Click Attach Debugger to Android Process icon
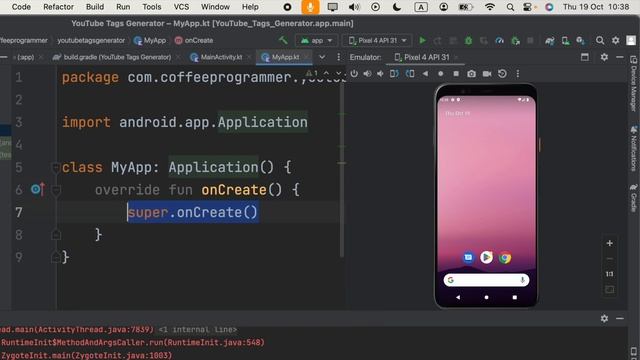Viewport: 640px width, 360px height. 516,40
